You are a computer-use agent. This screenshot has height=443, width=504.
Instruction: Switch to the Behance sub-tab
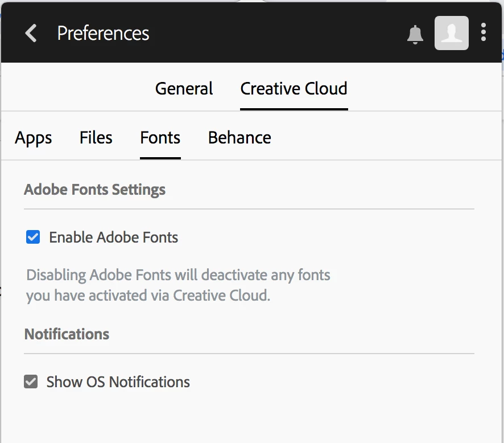click(x=239, y=138)
